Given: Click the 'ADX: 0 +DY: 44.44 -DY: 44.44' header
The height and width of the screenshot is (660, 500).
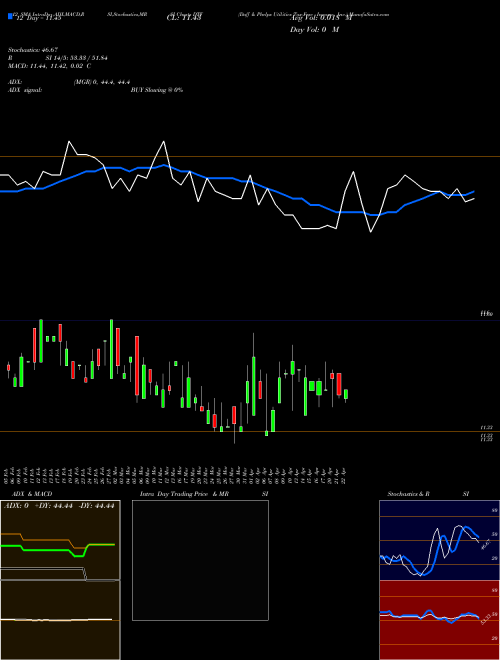Looking at the screenshot, I should (59, 506).
